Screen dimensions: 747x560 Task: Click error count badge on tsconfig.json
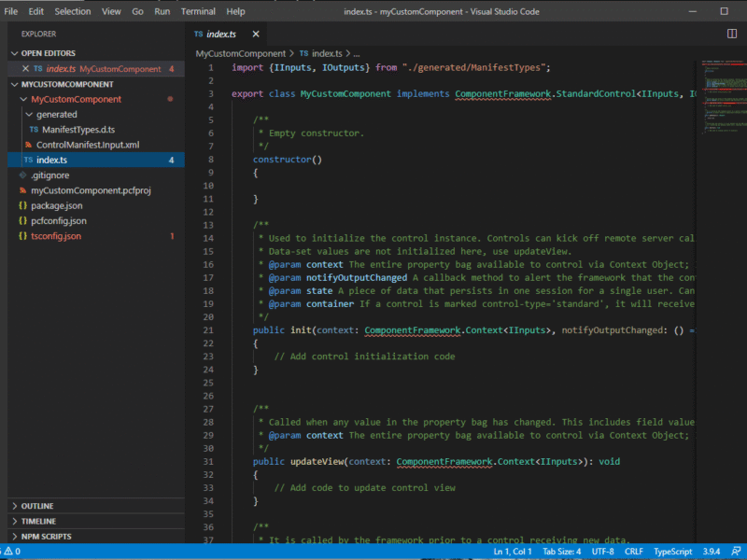coord(172,236)
